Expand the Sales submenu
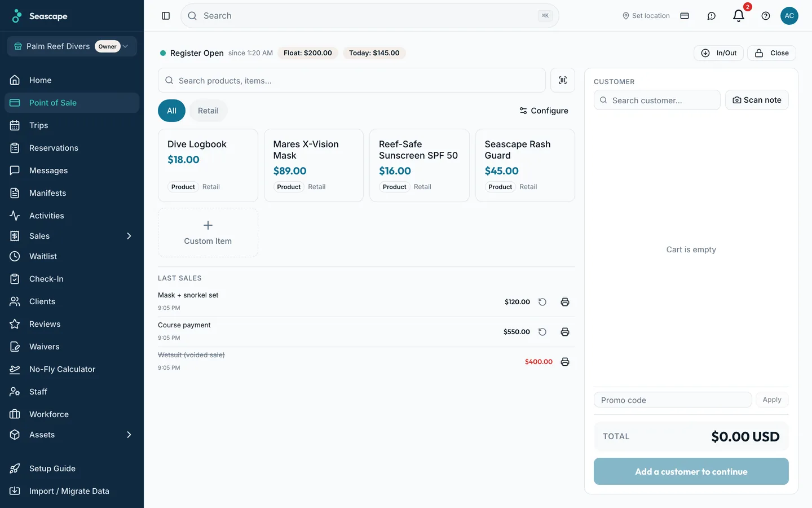812x508 pixels. pos(72,236)
